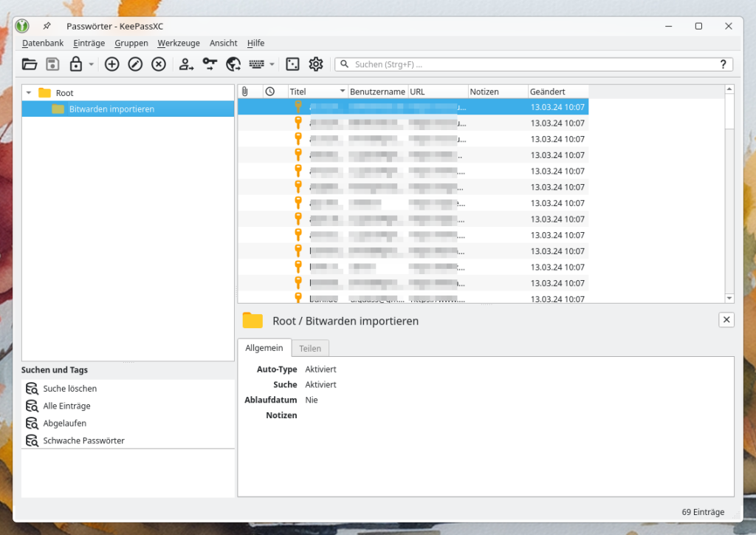The width and height of the screenshot is (756, 535).
Task: Click folder icon in preview header
Action: coord(252,320)
